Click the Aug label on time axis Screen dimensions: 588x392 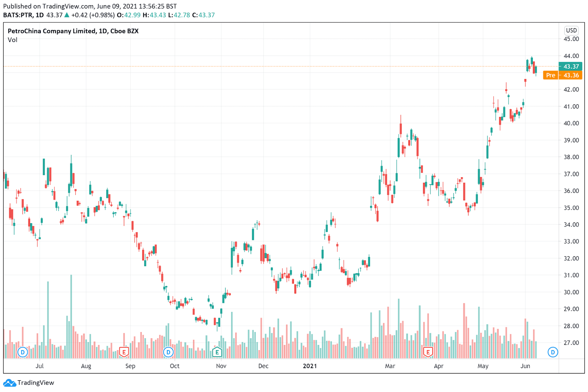(x=86, y=366)
